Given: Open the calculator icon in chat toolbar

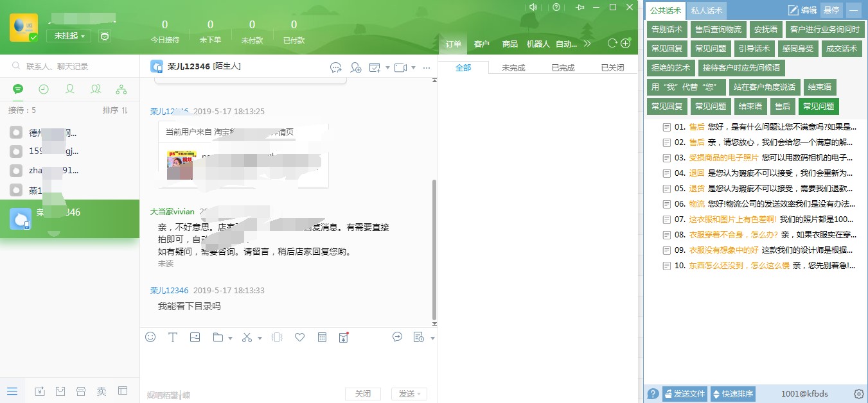Looking at the screenshot, I should (x=323, y=337).
